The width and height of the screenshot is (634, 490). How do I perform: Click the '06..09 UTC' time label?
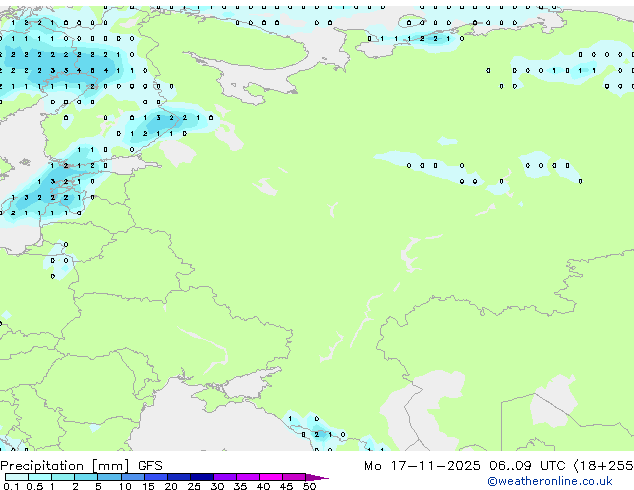click(527, 466)
